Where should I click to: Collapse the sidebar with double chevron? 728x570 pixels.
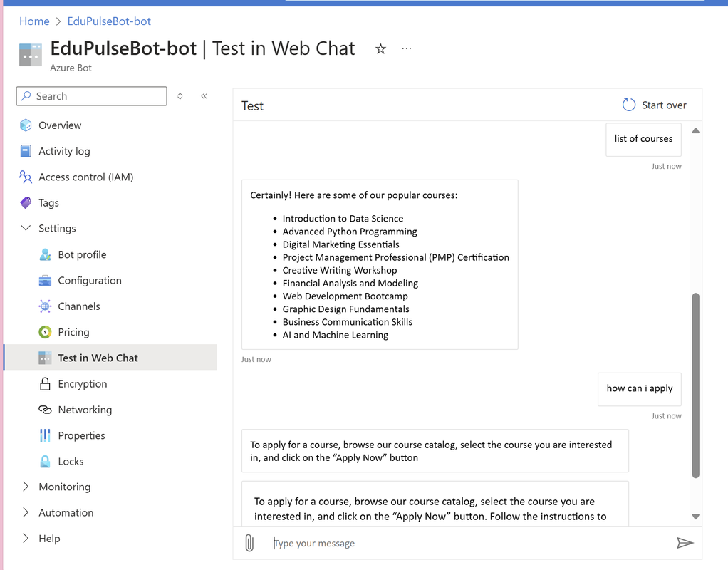point(204,96)
